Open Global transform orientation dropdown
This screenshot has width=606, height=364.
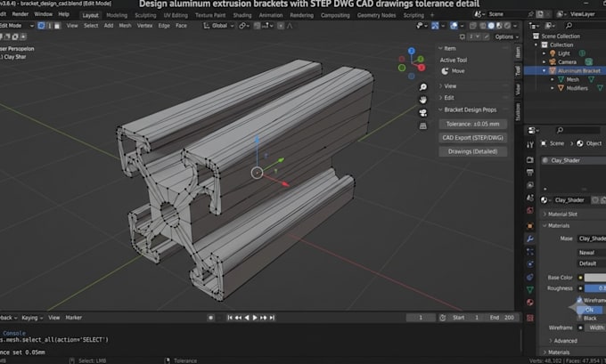pyautogui.click(x=218, y=26)
